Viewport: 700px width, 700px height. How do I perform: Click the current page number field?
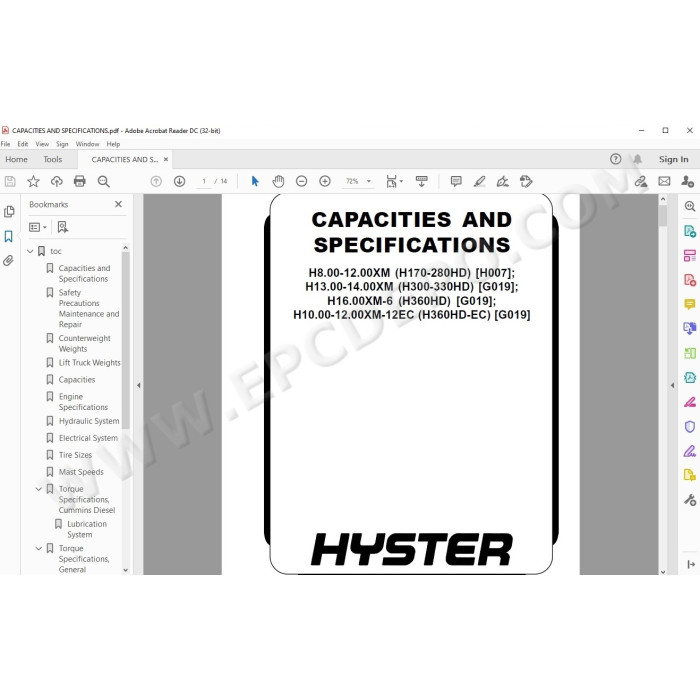point(204,181)
